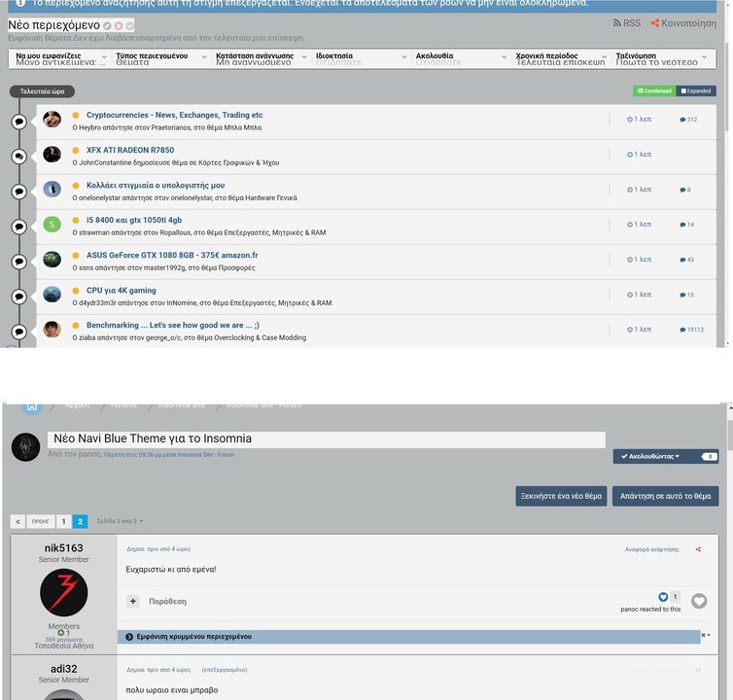Open the Χρονική περίοδος filter dropdown

561,58
